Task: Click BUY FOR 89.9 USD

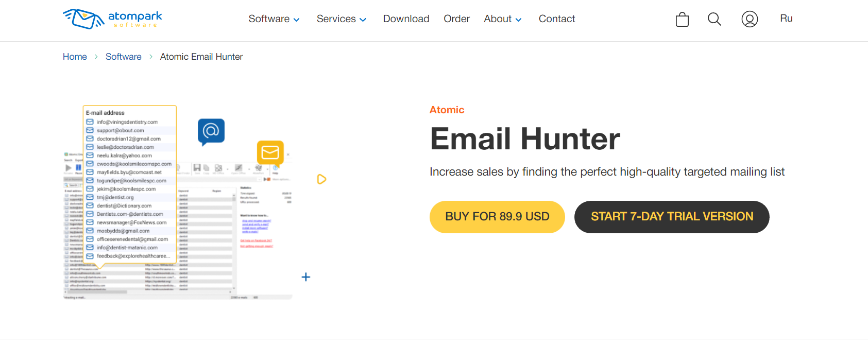Action: [x=497, y=217]
